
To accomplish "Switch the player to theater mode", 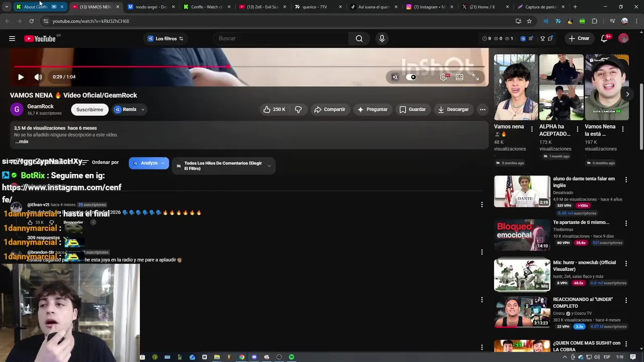I will 459,77.
